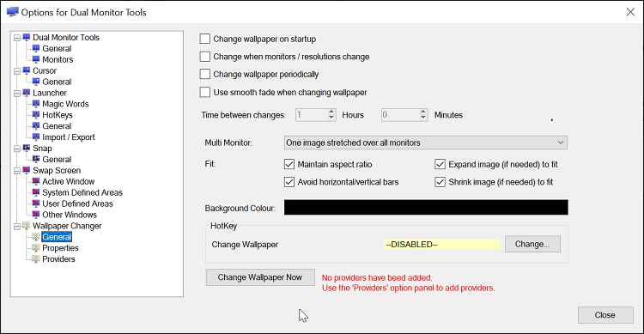Viewport: 644px width, 334px height.
Task: Uncheck Shrink image (if needed) to fit
Action: pyautogui.click(x=440, y=182)
